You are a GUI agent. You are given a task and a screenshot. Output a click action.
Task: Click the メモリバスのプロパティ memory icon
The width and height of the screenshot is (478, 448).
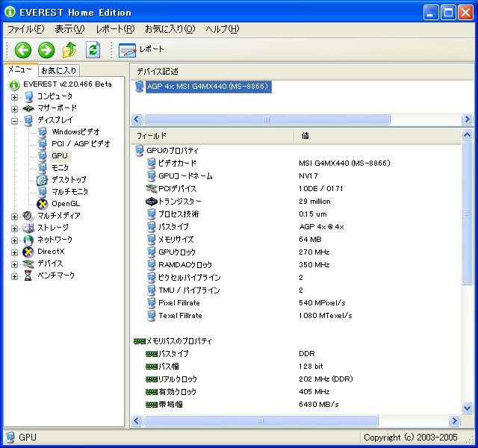coord(140,341)
